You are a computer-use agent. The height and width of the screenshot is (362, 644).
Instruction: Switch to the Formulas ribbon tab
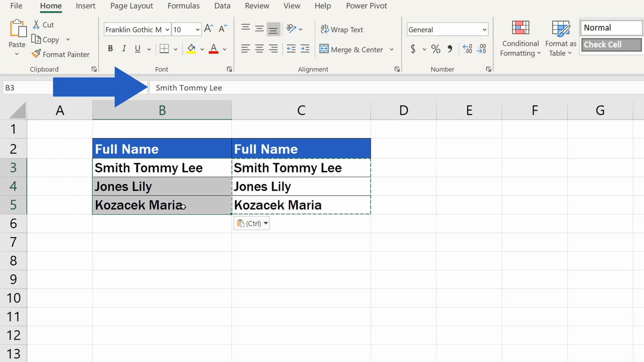(x=184, y=6)
